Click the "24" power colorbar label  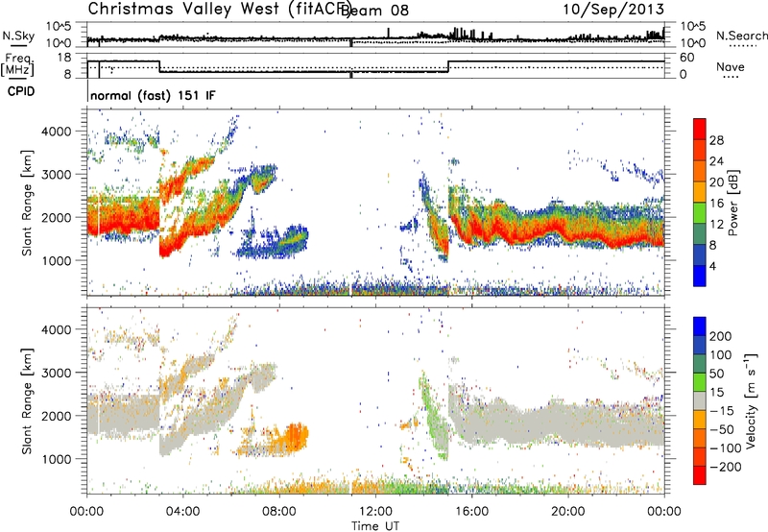[x=716, y=161]
